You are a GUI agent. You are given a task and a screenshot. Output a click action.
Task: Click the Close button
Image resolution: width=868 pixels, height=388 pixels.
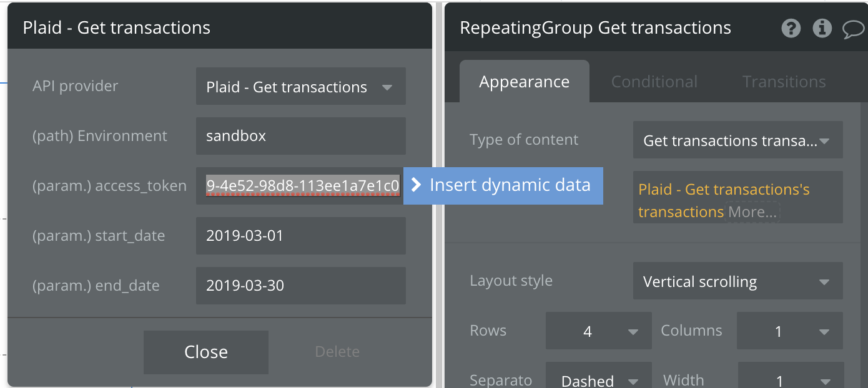(x=206, y=352)
